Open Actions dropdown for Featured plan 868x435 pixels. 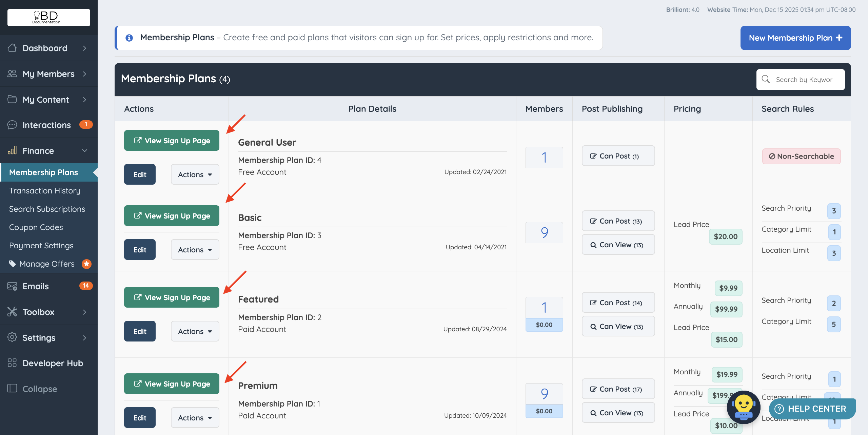(x=195, y=331)
